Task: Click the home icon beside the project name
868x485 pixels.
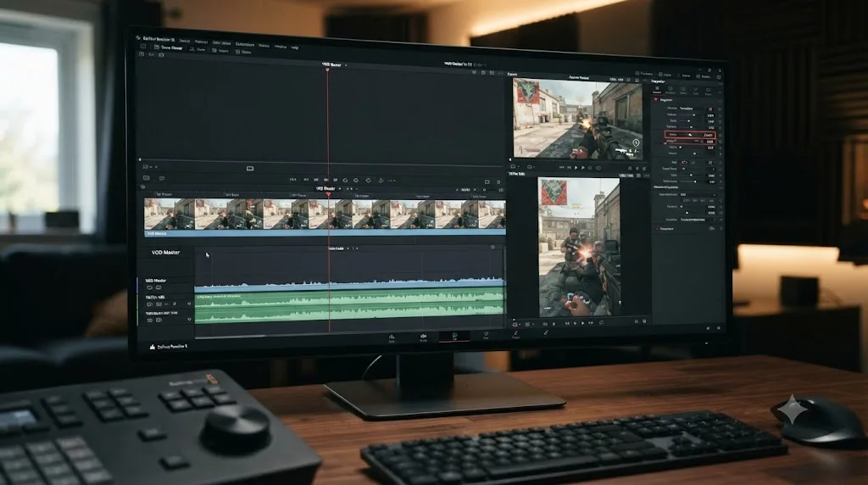Action: tap(153, 347)
